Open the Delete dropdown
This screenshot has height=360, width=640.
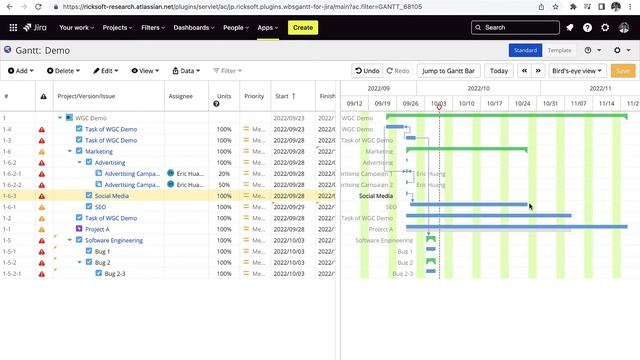[63, 71]
